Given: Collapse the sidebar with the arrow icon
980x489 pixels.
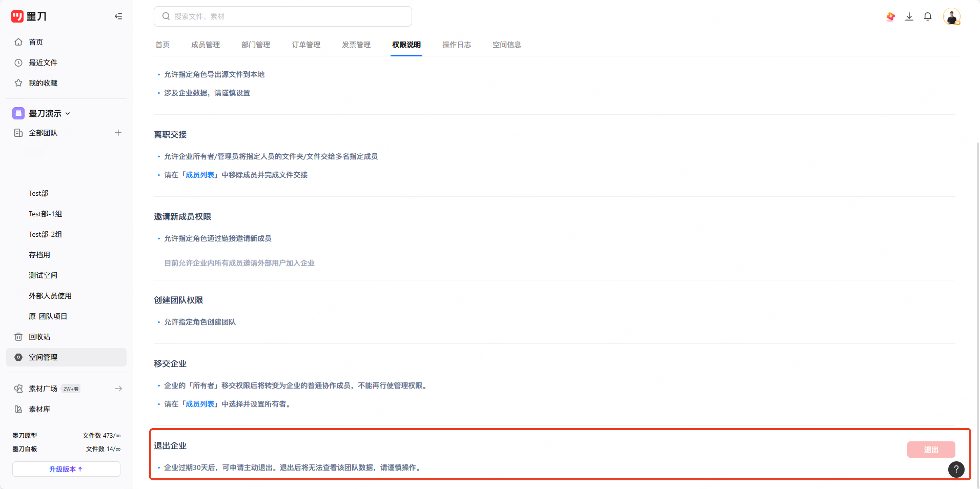Looking at the screenshot, I should (x=118, y=16).
